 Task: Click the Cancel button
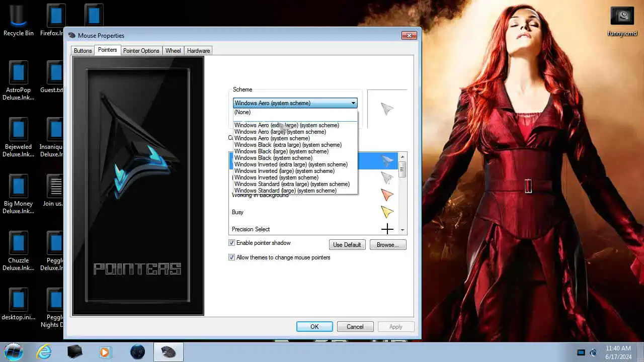pos(355,327)
